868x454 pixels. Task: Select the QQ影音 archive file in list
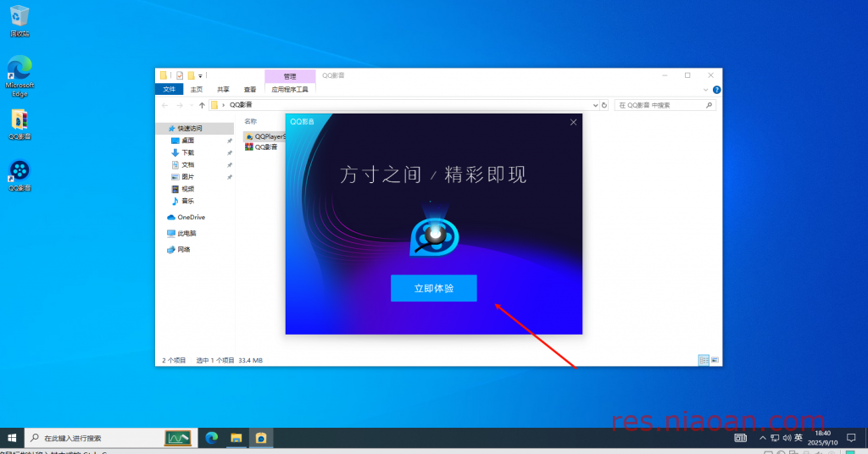coord(261,147)
